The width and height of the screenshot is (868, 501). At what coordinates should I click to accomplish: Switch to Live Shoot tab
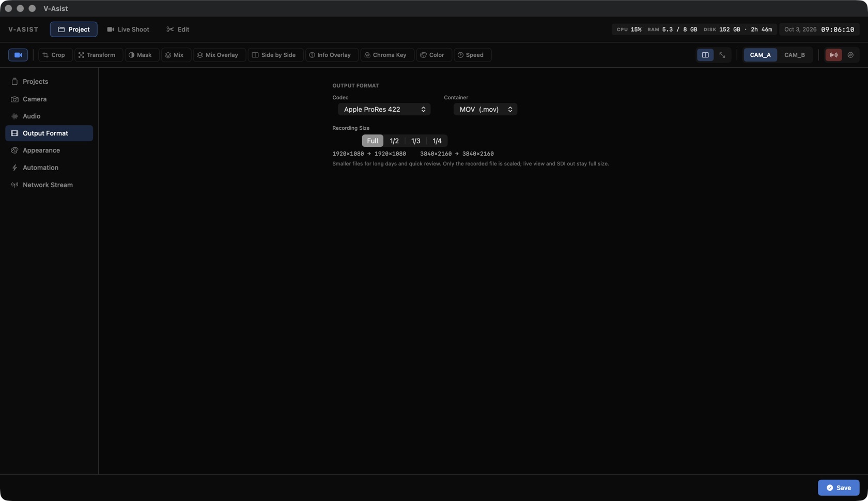(x=128, y=29)
